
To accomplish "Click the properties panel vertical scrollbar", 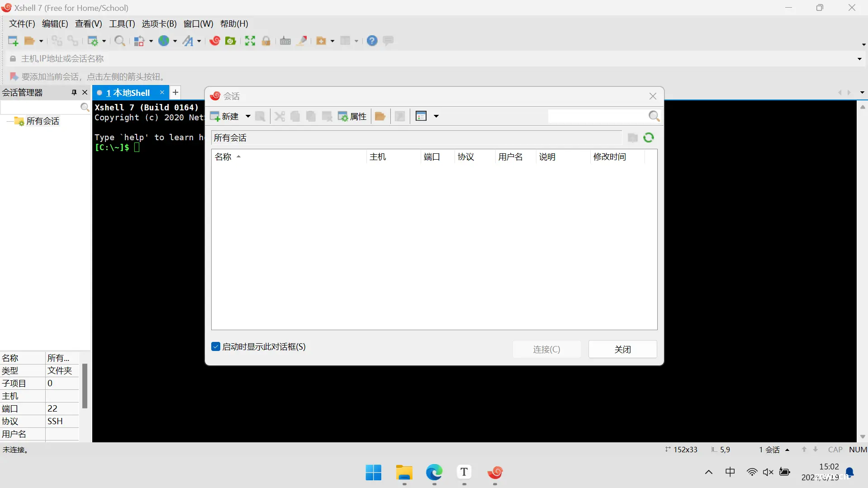I will pos(85,386).
